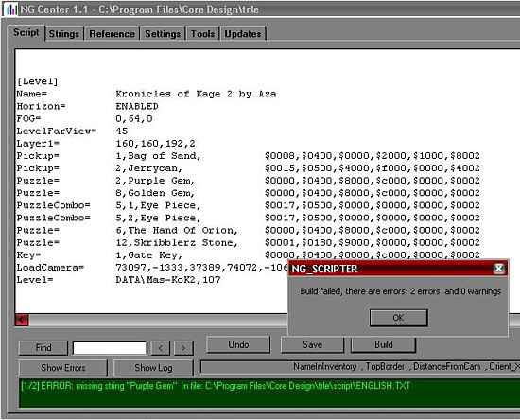Click the Undo button

pyautogui.click(x=238, y=344)
